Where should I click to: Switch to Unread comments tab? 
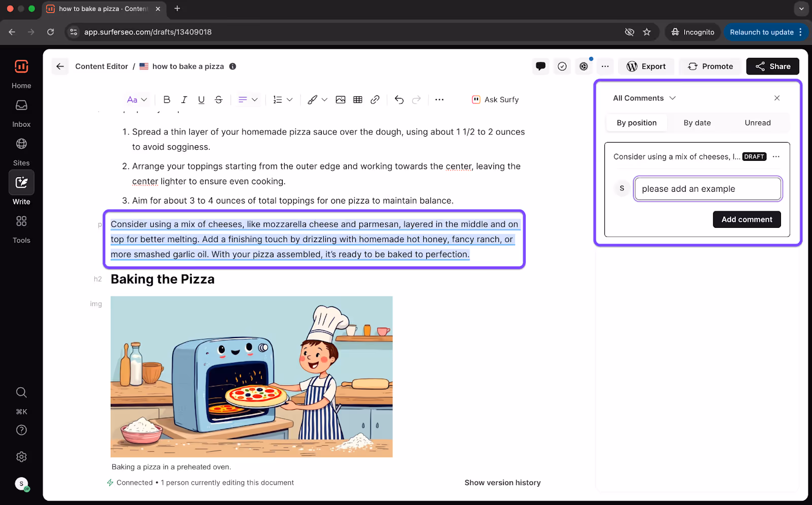[758, 123]
